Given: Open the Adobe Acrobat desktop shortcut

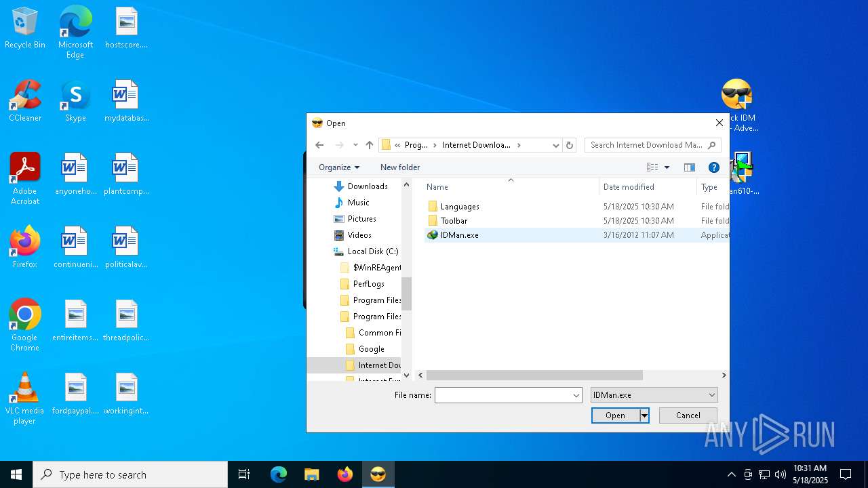Looking at the screenshot, I should coord(25,179).
